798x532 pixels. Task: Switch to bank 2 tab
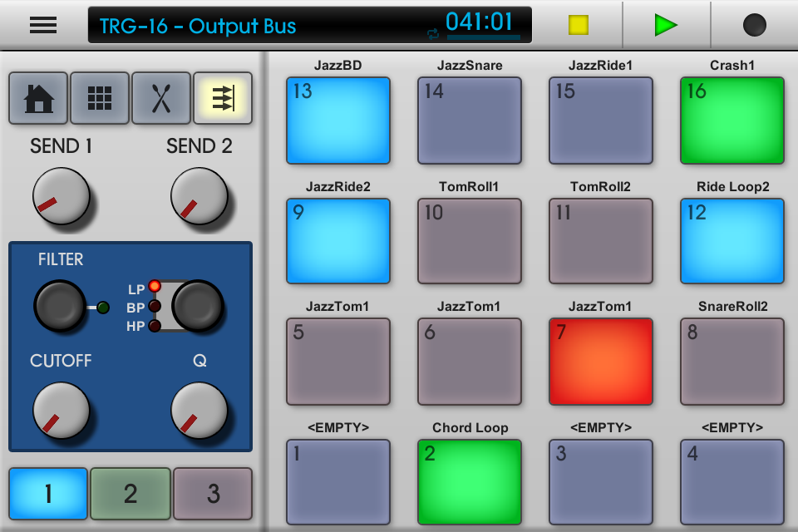(131, 493)
